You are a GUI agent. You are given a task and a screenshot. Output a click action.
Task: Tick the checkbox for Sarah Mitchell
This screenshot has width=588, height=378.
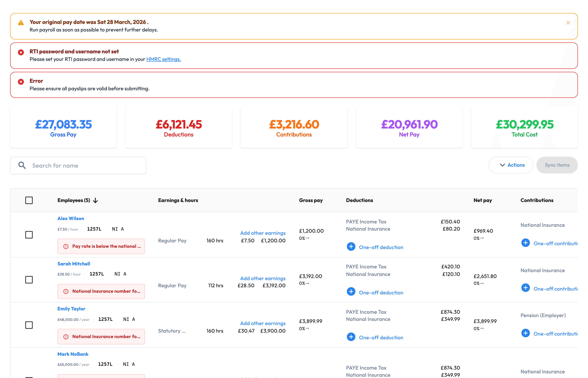pyautogui.click(x=29, y=280)
